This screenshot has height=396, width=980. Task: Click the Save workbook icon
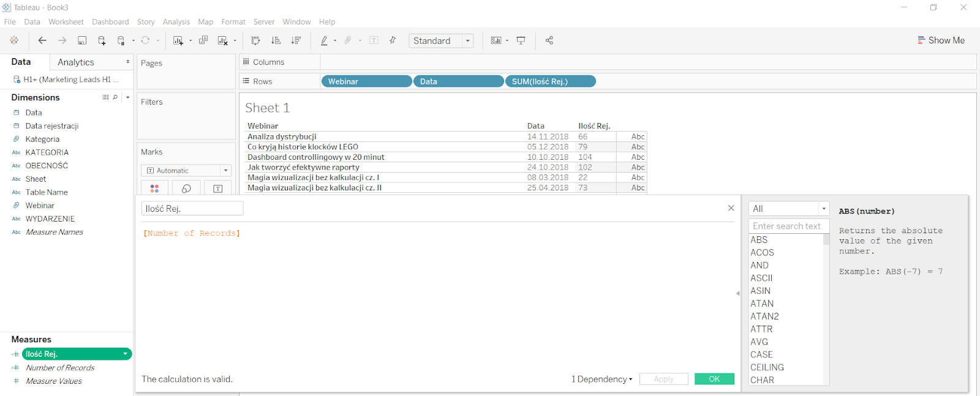point(82,40)
